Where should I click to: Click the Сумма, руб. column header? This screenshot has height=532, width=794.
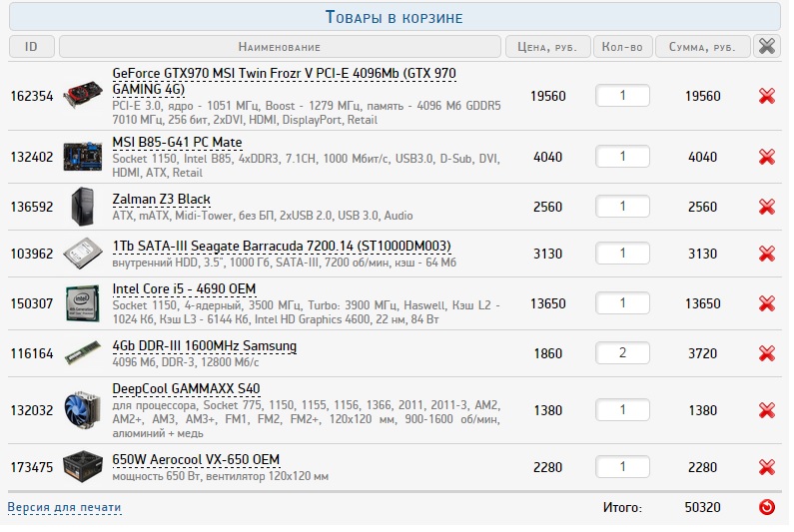click(702, 47)
